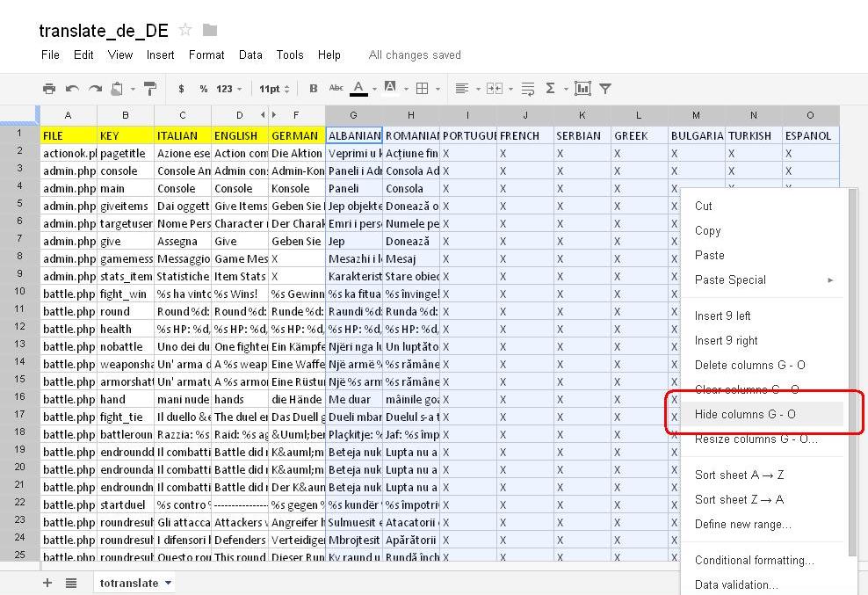The height and width of the screenshot is (595, 868).
Task: Toggle the filter funnel icon
Action: (x=605, y=89)
